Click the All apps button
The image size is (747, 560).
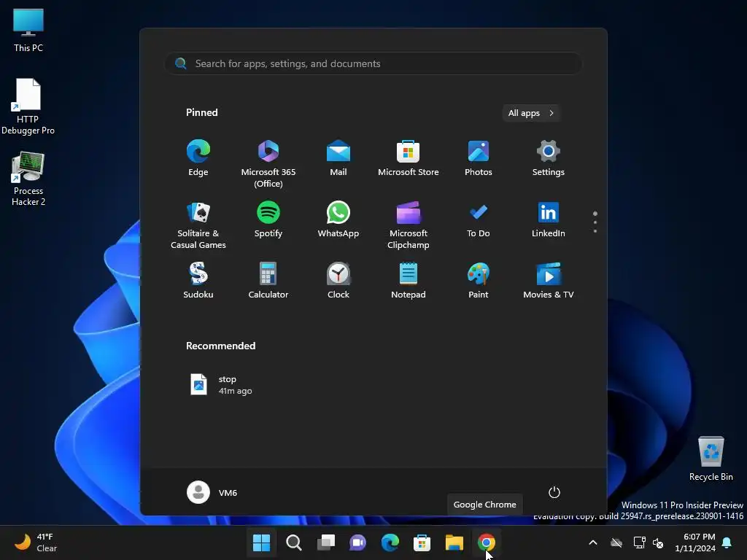531,113
